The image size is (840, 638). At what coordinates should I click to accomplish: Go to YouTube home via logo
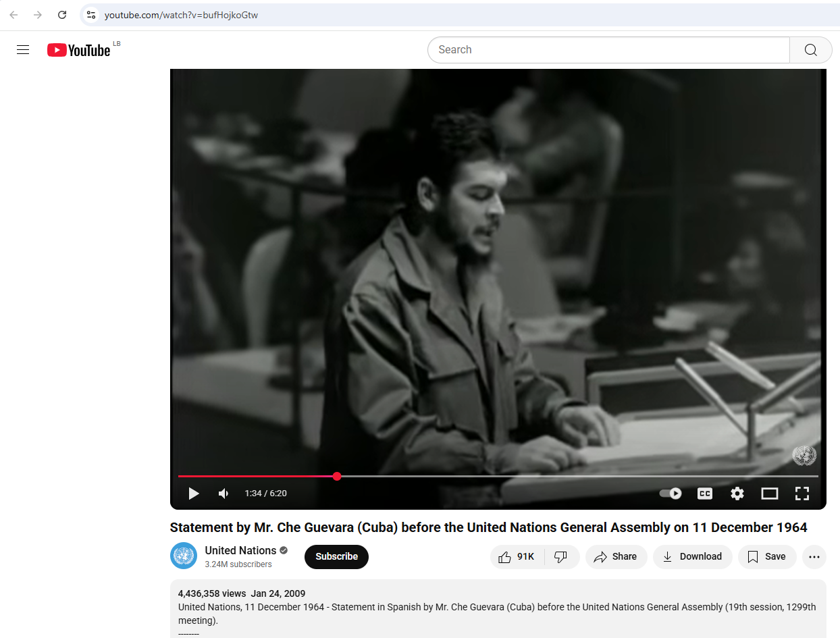[79, 50]
